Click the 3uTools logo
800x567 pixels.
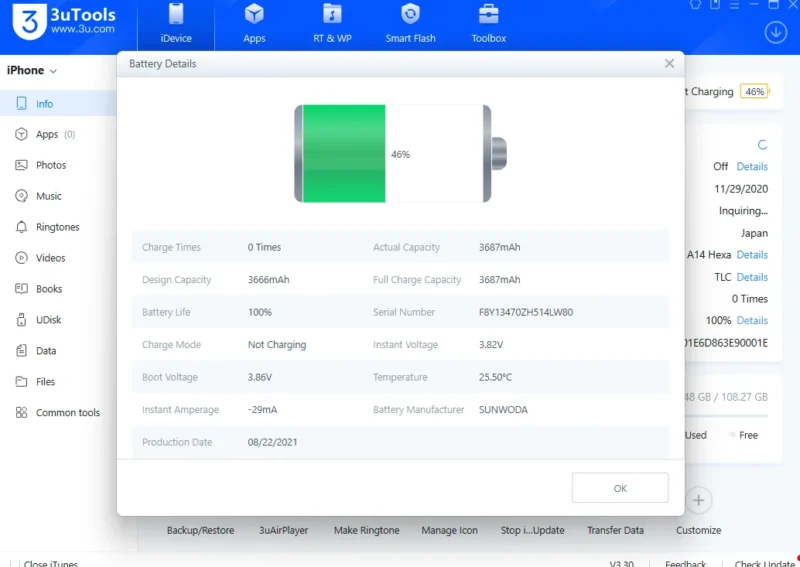pos(64,21)
